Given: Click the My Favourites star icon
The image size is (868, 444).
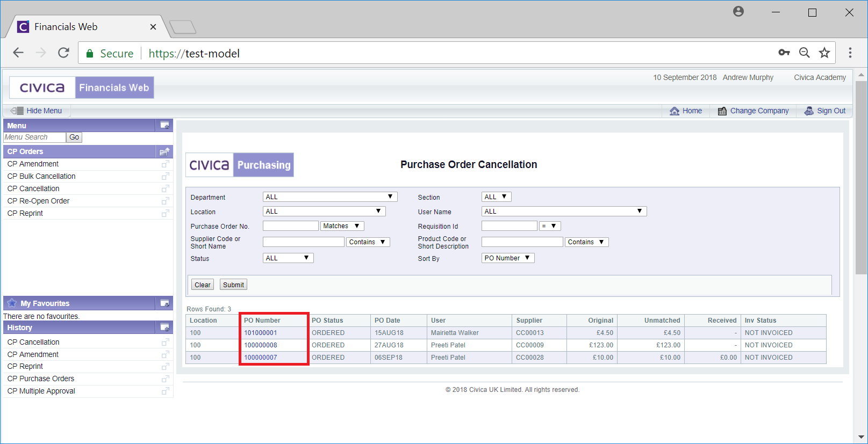Looking at the screenshot, I should tap(12, 303).
